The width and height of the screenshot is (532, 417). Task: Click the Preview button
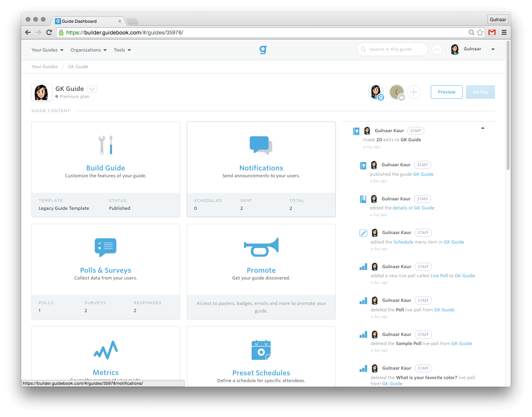coord(447,92)
